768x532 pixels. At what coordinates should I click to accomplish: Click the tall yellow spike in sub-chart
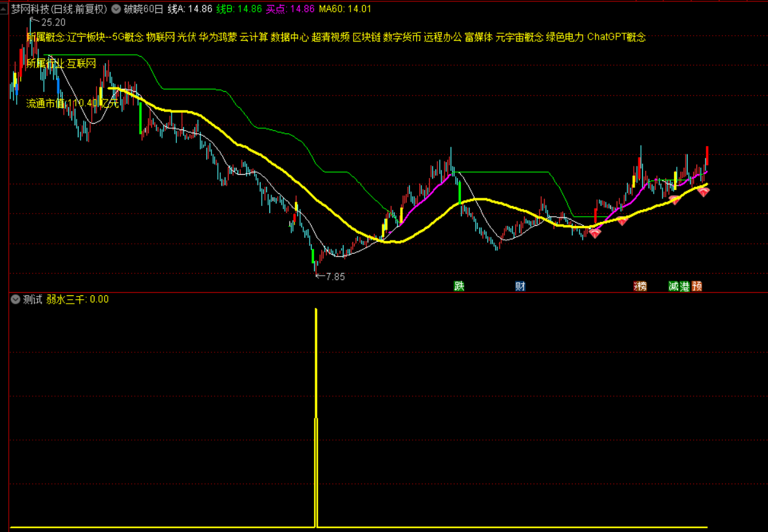point(316,383)
